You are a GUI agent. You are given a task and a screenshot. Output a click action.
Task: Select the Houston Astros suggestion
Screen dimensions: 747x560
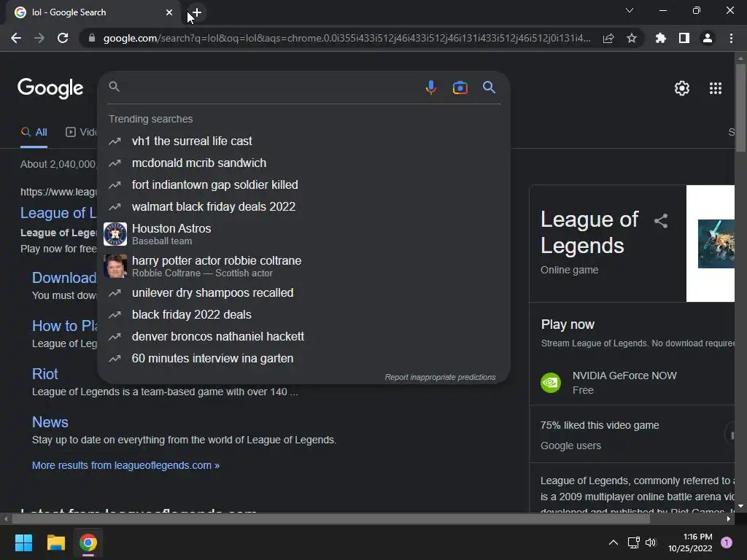[304, 234]
